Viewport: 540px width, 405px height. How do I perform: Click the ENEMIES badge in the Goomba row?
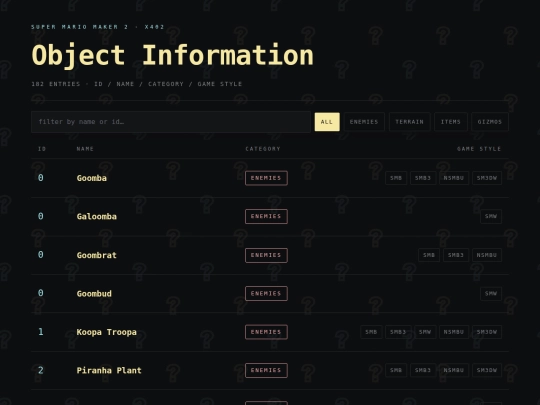tap(266, 178)
